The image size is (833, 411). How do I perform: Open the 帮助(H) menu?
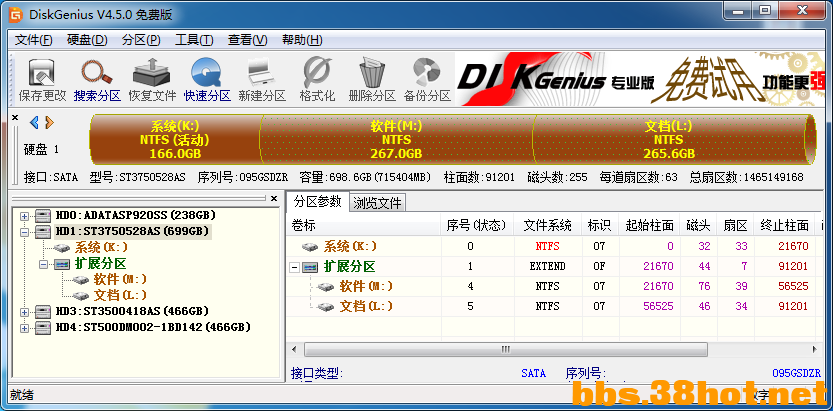302,40
